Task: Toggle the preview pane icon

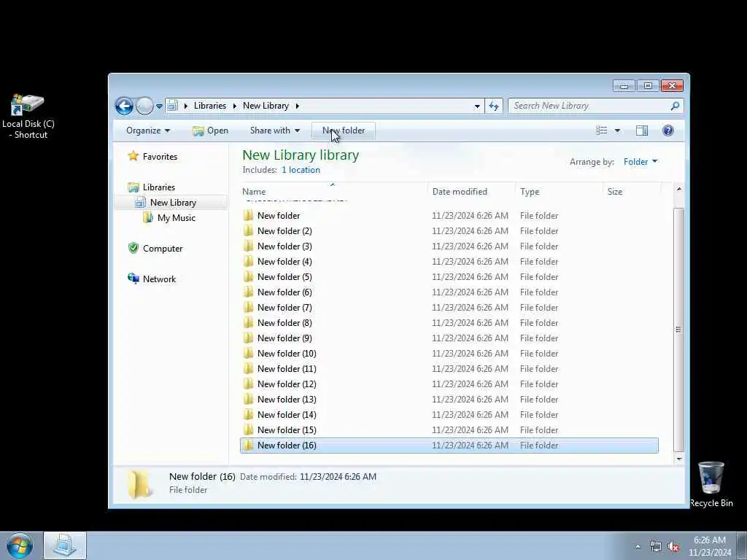Action: (x=642, y=131)
